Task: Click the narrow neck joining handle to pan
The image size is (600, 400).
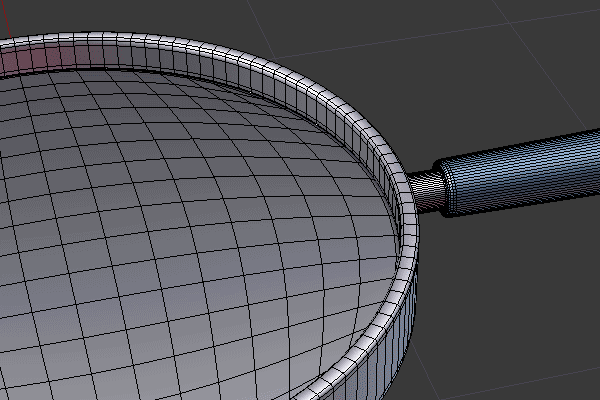Action: click(426, 191)
